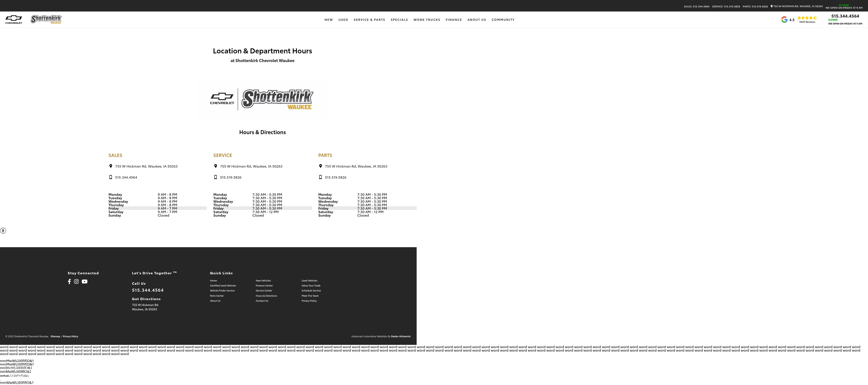The width and height of the screenshot is (868, 385).
Task: Select the PARTS Sunday Closed entry
Action: coord(363,216)
